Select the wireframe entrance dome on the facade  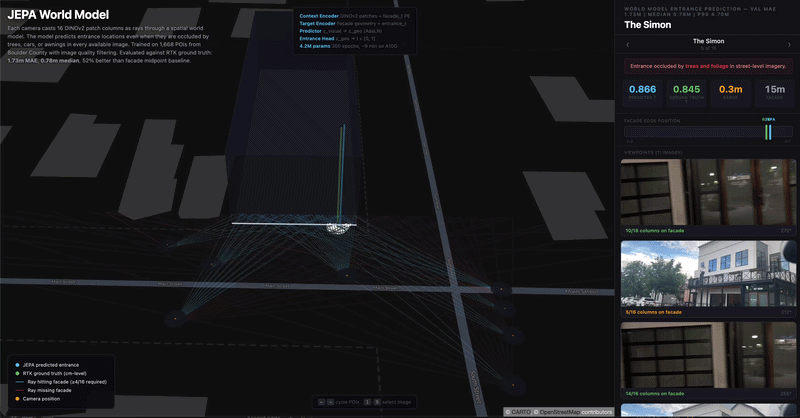[340, 228]
